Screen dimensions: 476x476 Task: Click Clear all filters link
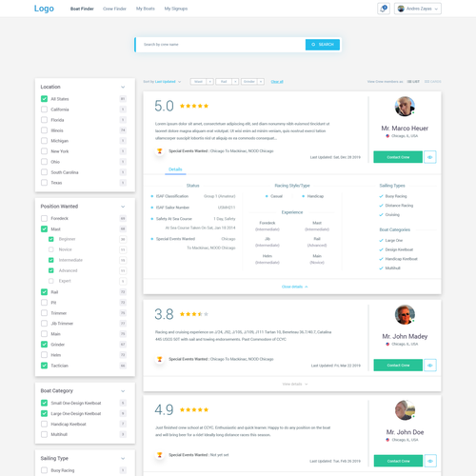tap(277, 82)
